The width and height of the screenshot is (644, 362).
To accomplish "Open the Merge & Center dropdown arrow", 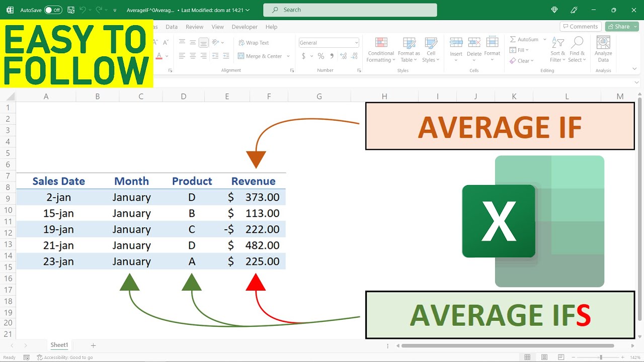I will (288, 56).
